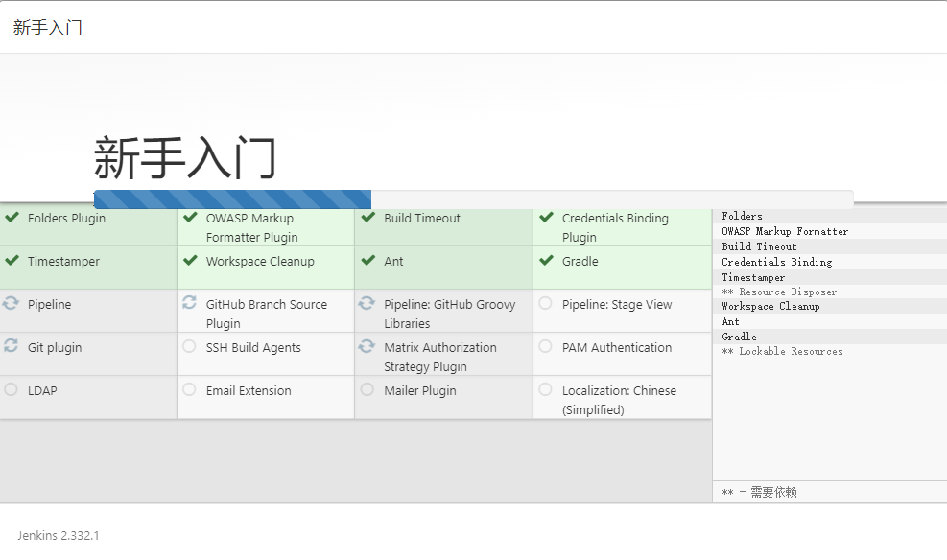Viewport: 947px width, 560px height.
Task: Click the Localization: Chinese (Simplified) plugin cell
Action: tap(622, 397)
